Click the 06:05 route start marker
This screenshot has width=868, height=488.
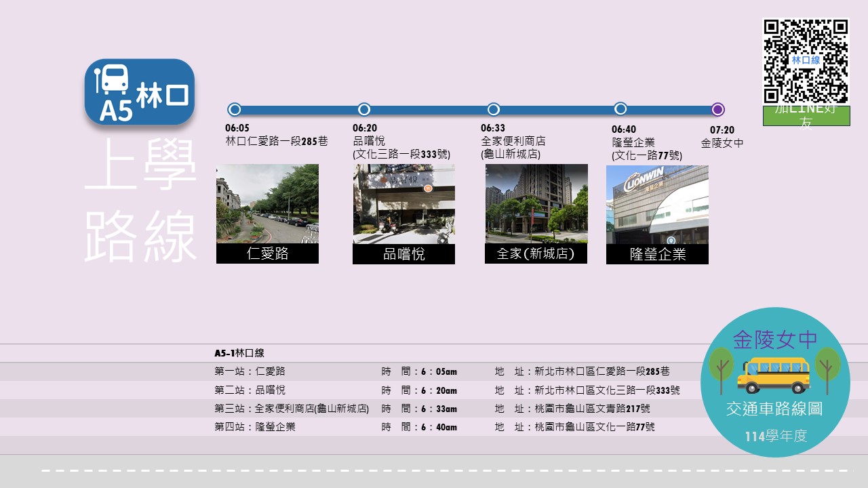coord(235,108)
